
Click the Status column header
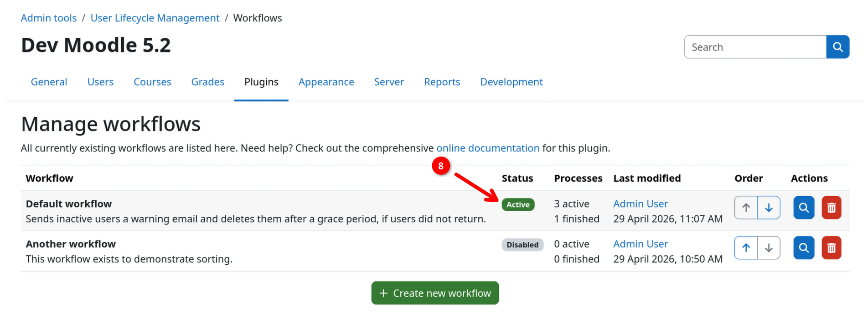point(517,178)
